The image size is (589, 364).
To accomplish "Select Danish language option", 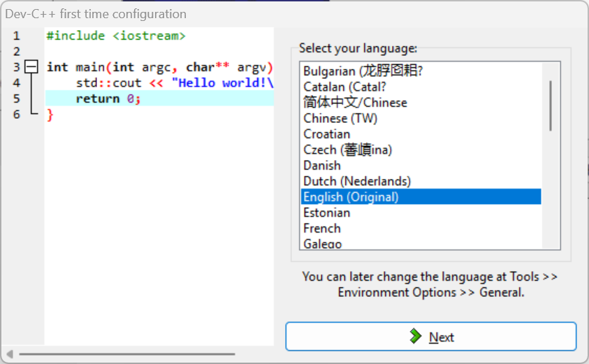I will pos(421,166).
